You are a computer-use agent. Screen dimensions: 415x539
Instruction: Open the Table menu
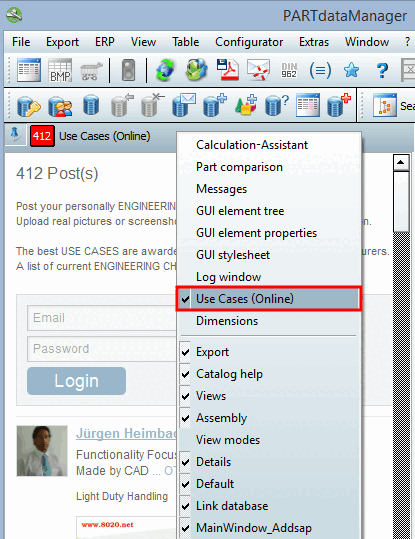(x=186, y=42)
